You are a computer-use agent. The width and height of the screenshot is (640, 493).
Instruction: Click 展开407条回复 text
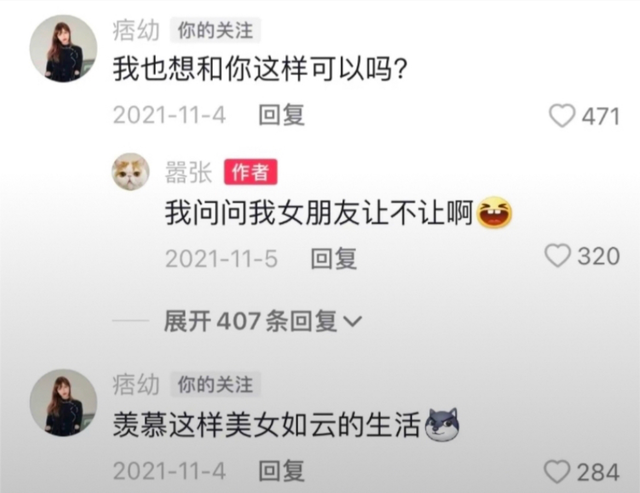250,321
